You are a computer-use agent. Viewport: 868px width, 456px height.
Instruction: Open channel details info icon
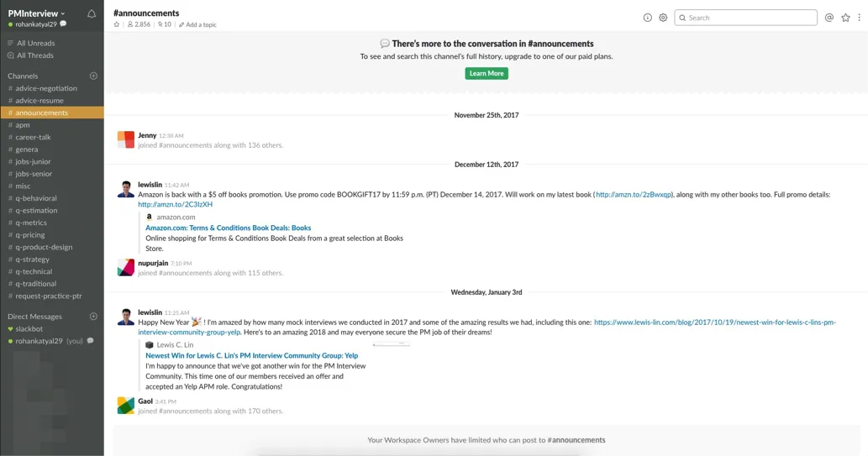[647, 18]
